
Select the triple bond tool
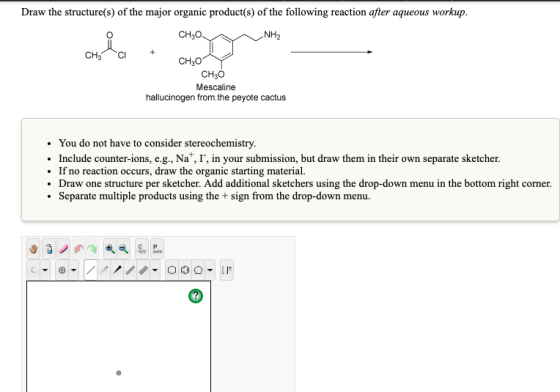tap(143, 270)
